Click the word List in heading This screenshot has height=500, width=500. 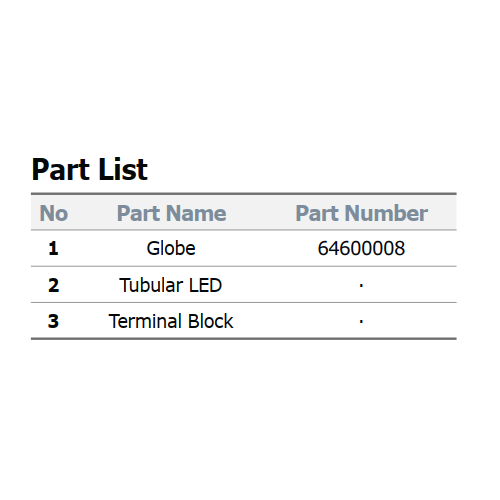tap(123, 170)
